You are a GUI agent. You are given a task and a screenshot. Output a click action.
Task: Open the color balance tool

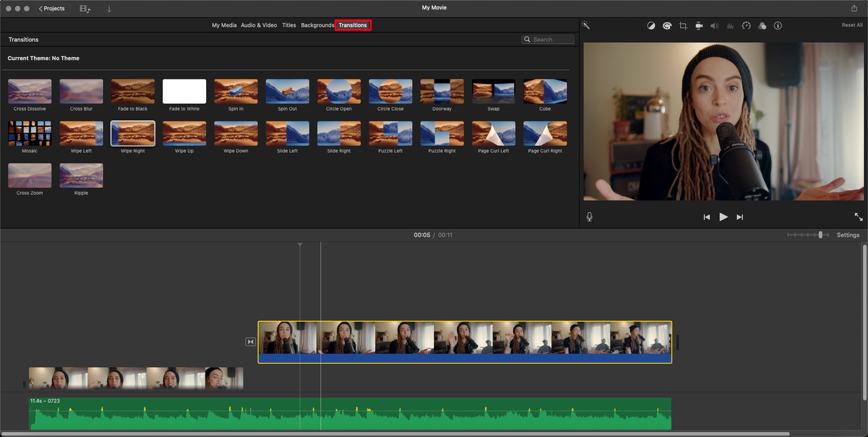click(651, 26)
